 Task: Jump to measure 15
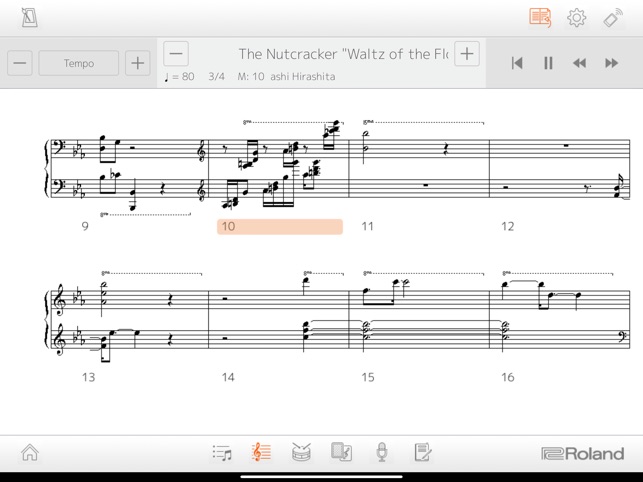coord(368,377)
